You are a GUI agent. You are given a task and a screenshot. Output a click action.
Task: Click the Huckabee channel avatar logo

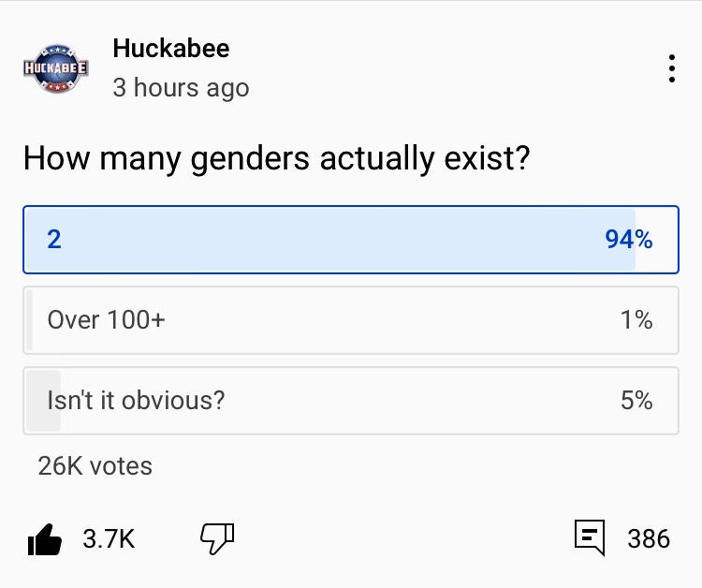(55, 69)
